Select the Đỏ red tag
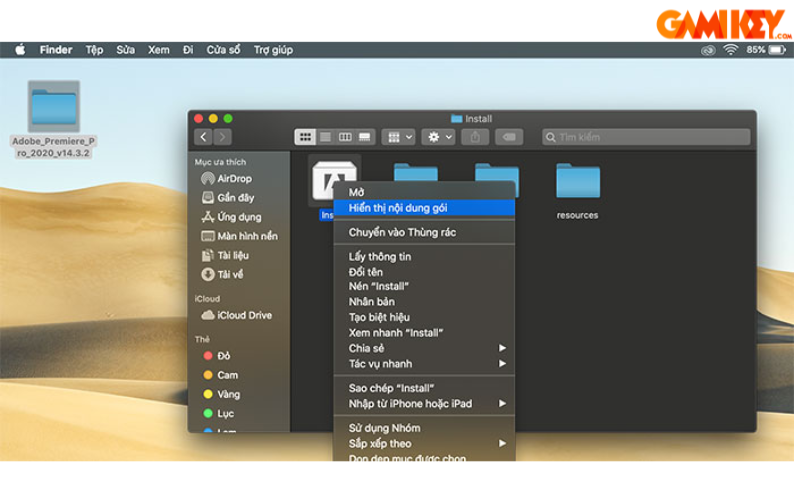Image resolution: width=800 pixels, height=500 pixels. pos(217,356)
